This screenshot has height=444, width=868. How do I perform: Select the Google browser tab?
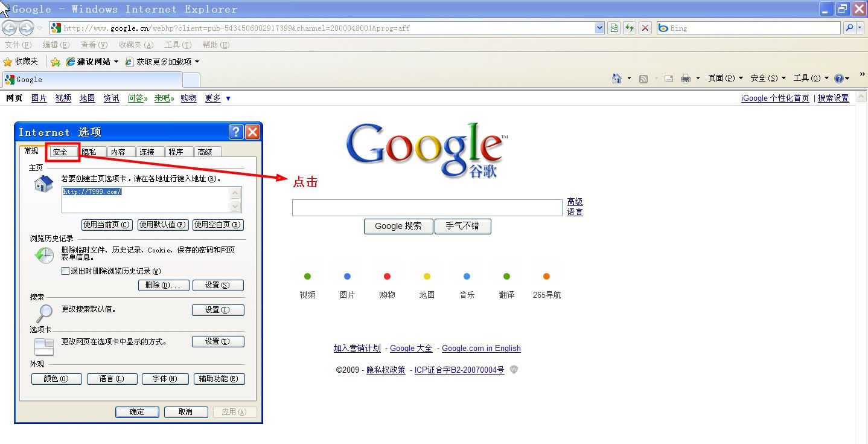coord(92,79)
